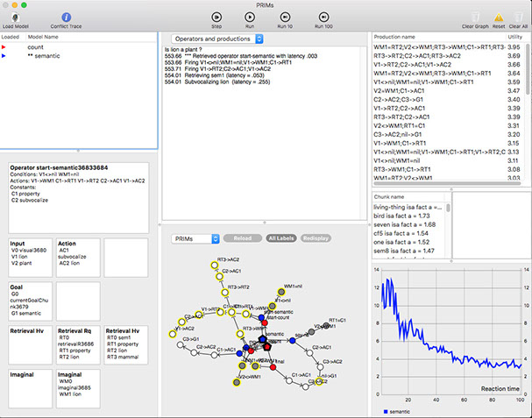This screenshot has width=532, height=418.
Task: Click the Clear Graph trash icon
Action: [476, 17]
